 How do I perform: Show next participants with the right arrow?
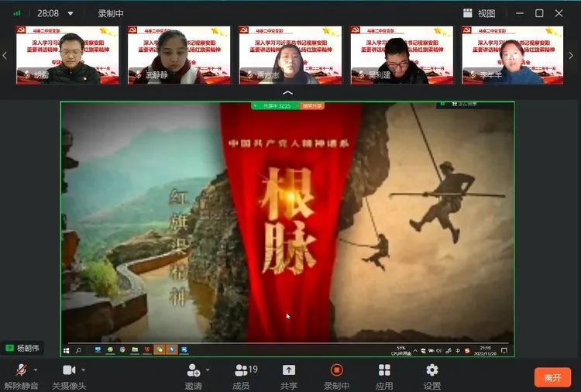[571, 56]
